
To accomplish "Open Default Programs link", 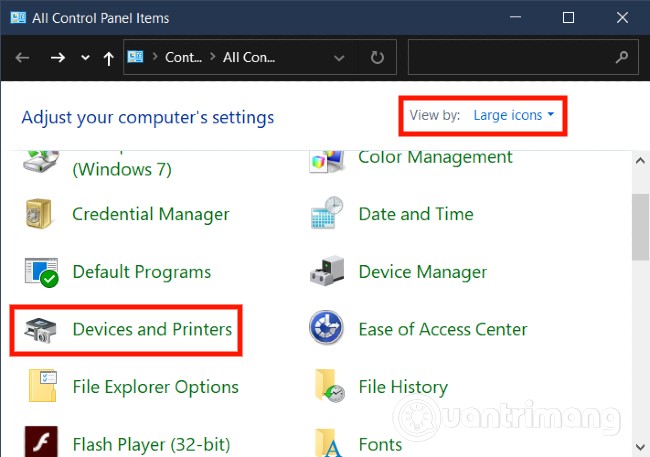I will click(x=141, y=272).
